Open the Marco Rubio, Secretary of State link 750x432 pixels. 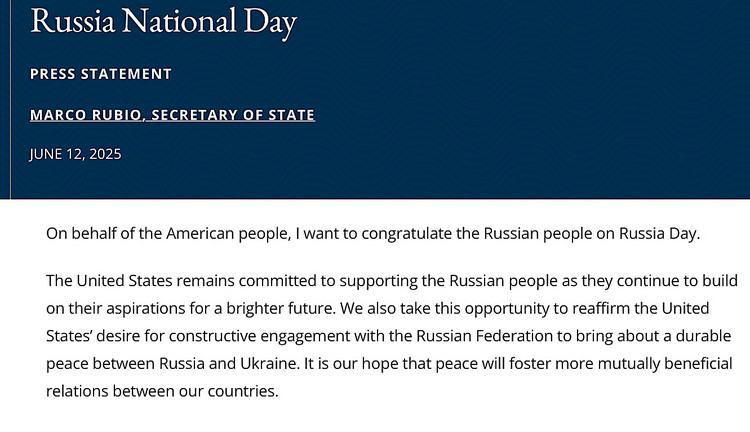[x=172, y=115]
